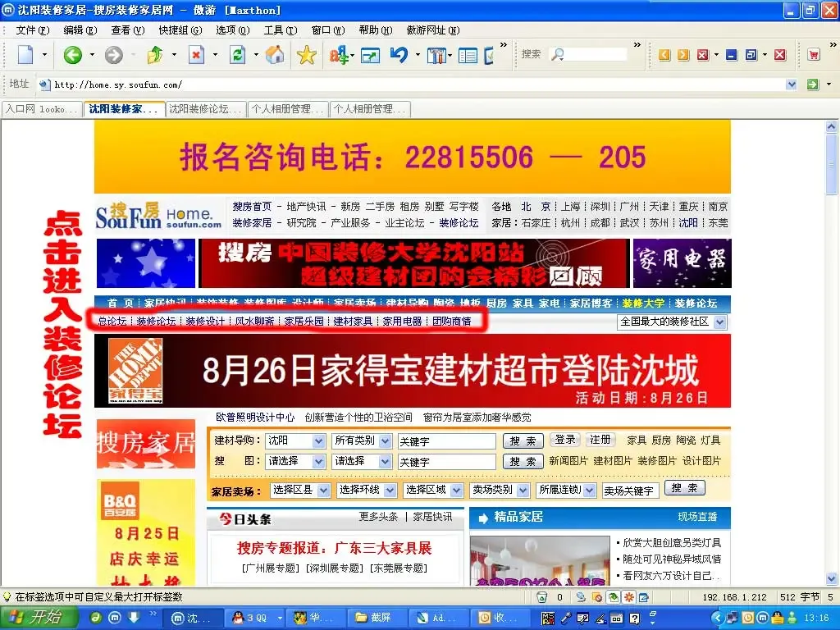Image resolution: width=840 pixels, height=630 pixels.
Task: Click the blue restore-tab window icon
Action: (x=751, y=55)
